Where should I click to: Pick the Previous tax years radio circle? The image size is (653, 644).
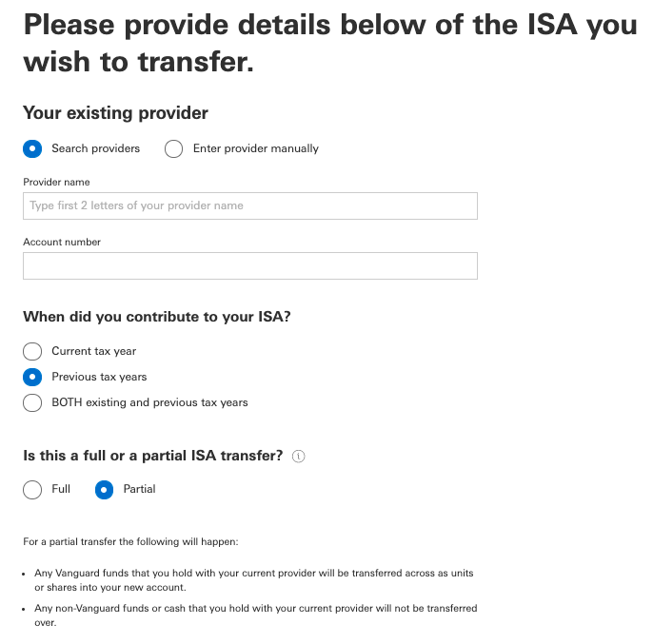pyautogui.click(x=33, y=377)
